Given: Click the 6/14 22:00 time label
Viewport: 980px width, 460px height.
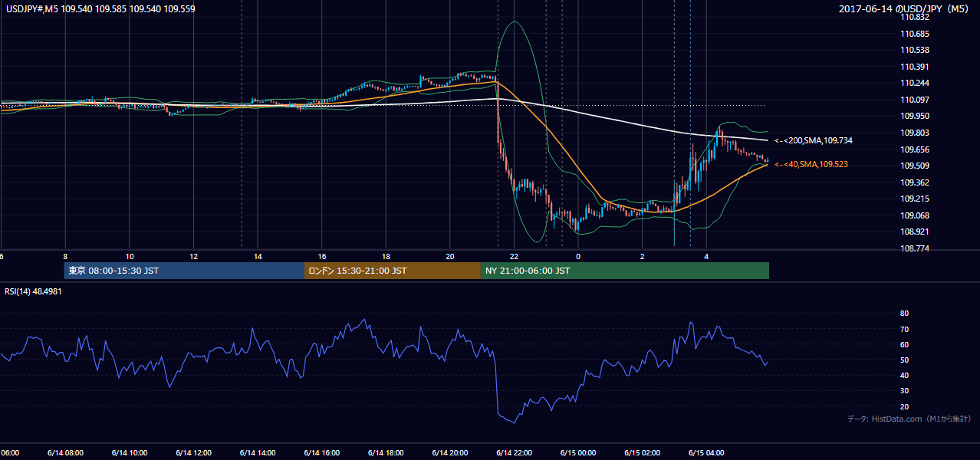Looking at the screenshot, I should coord(514,452).
